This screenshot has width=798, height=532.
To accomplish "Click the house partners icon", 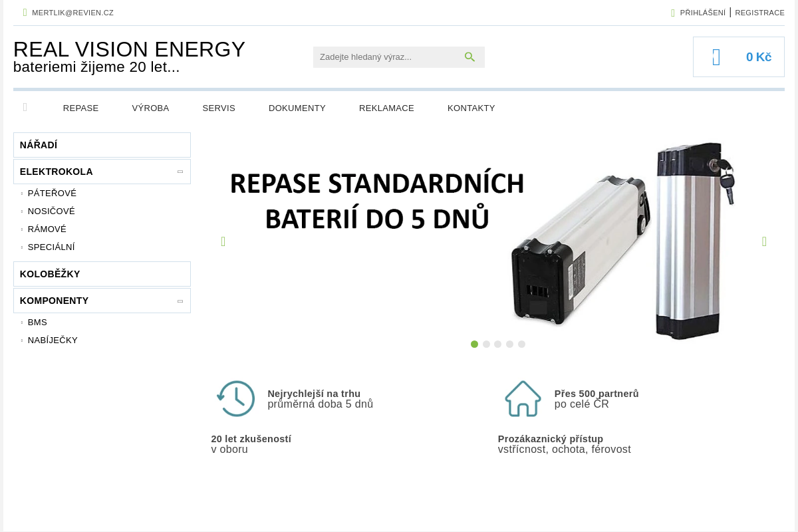I will (x=523, y=398).
